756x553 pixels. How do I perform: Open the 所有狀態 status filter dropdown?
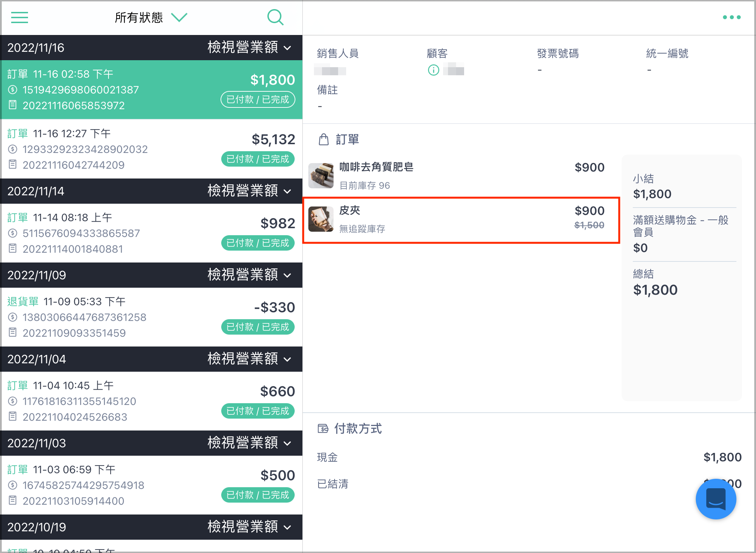coord(151,17)
